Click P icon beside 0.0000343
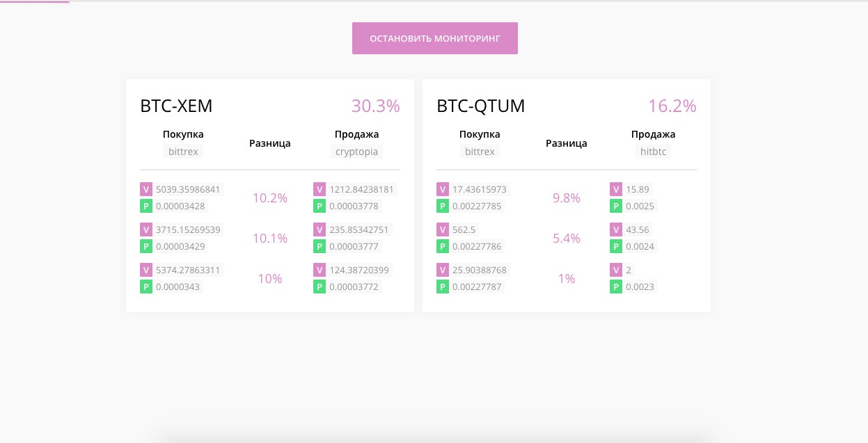The width and height of the screenshot is (868, 443). point(146,287)
